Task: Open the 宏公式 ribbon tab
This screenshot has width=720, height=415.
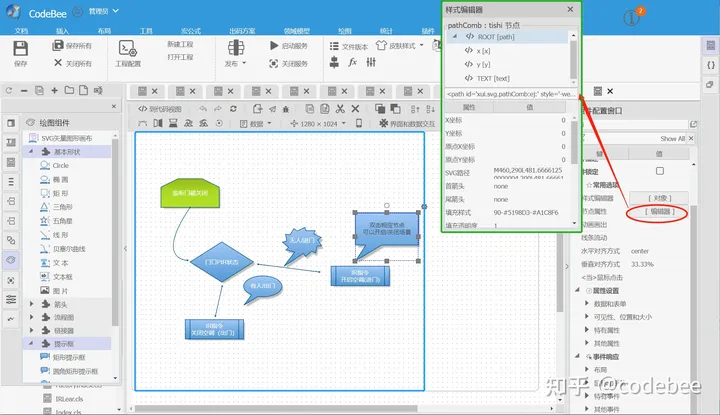Action: coord(189,31)
